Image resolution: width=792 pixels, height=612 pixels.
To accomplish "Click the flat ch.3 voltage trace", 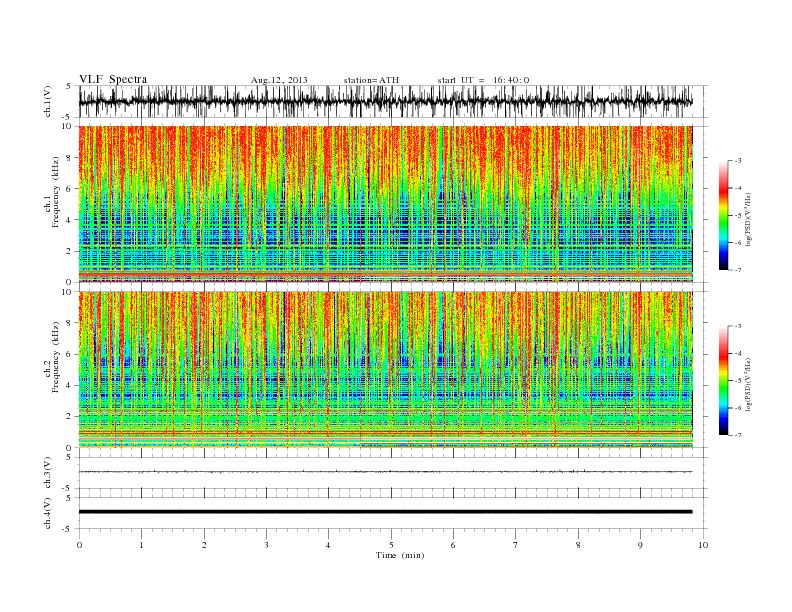I will coord(385,472).
